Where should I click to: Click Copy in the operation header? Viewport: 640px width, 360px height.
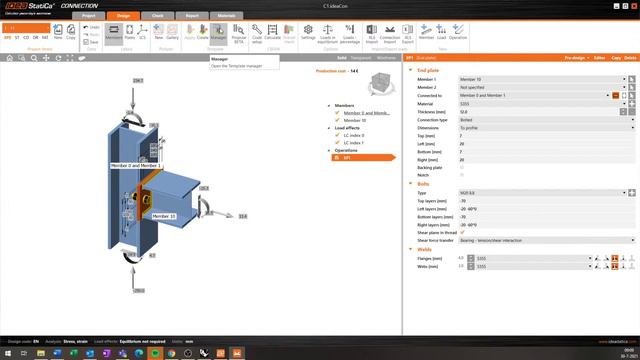click(616, 58)
